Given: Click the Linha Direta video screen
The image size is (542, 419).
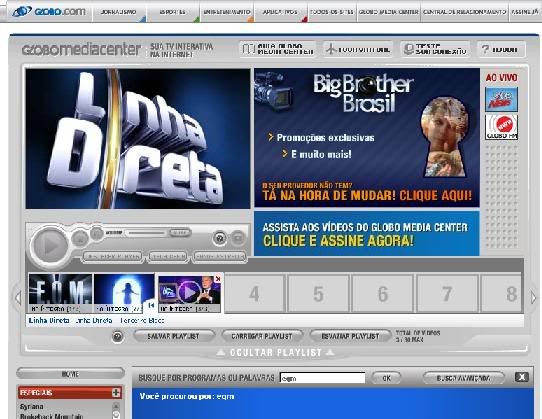Looking at the screenshot, I should 138,138.
